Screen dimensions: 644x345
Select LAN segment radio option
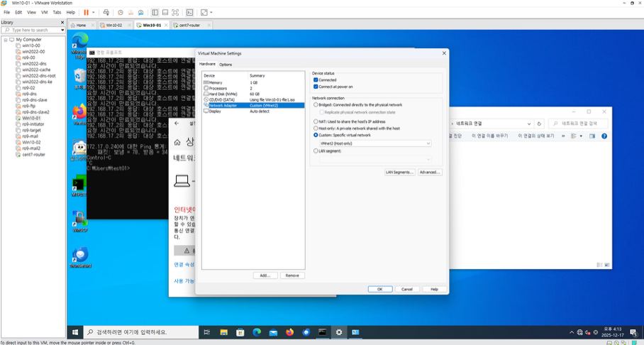316,151
